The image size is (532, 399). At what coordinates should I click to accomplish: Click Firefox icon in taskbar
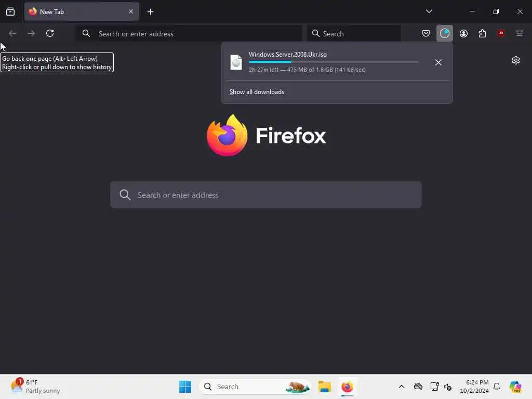click(x=347, y=387)
